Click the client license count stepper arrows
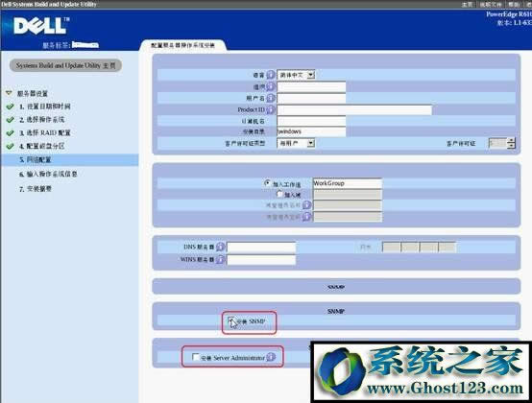Image resolution: width=532 pixels, height=403 pixels. tap(511, 143)
